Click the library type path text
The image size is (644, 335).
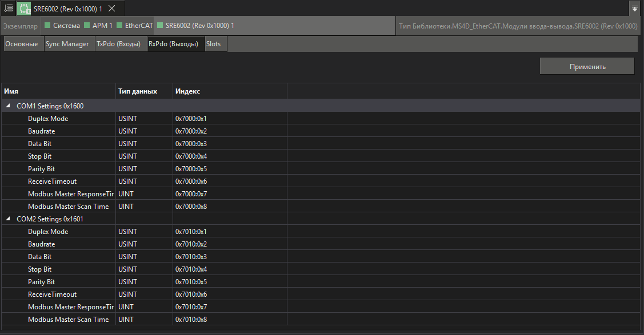(518, 26)
